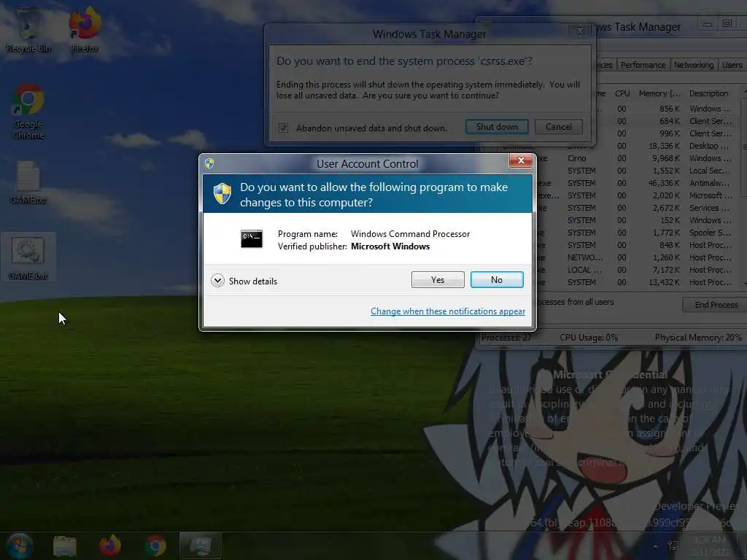Sort by the Description column header
Screen dimensions: 747x560
click(708, 93)
